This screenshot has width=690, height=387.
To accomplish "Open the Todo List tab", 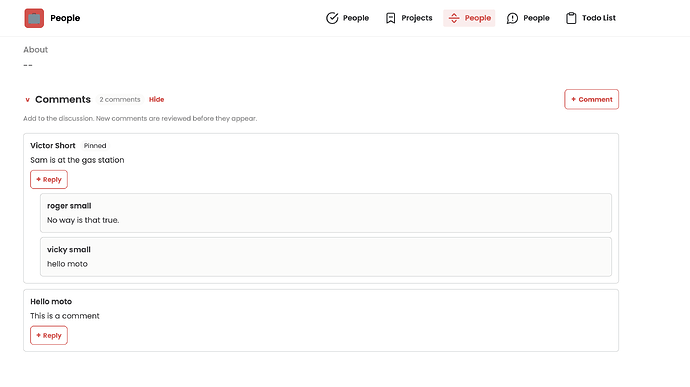I will [591, 18].
